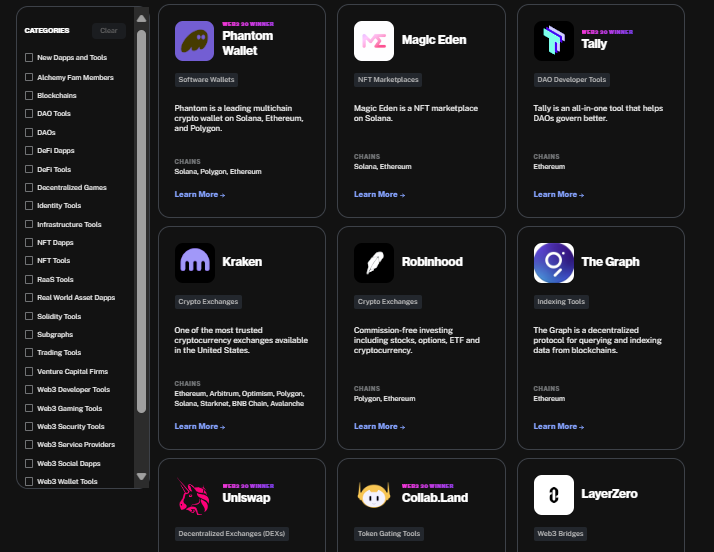The image size is (714, 552).
Task: Click the LayerZero logo icon
Action: [554, 495]
